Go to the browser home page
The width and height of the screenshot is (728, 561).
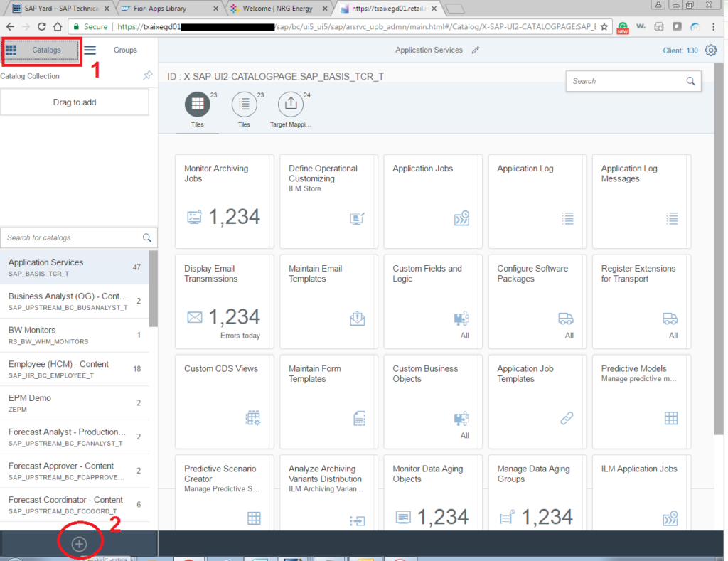(58, 27)
